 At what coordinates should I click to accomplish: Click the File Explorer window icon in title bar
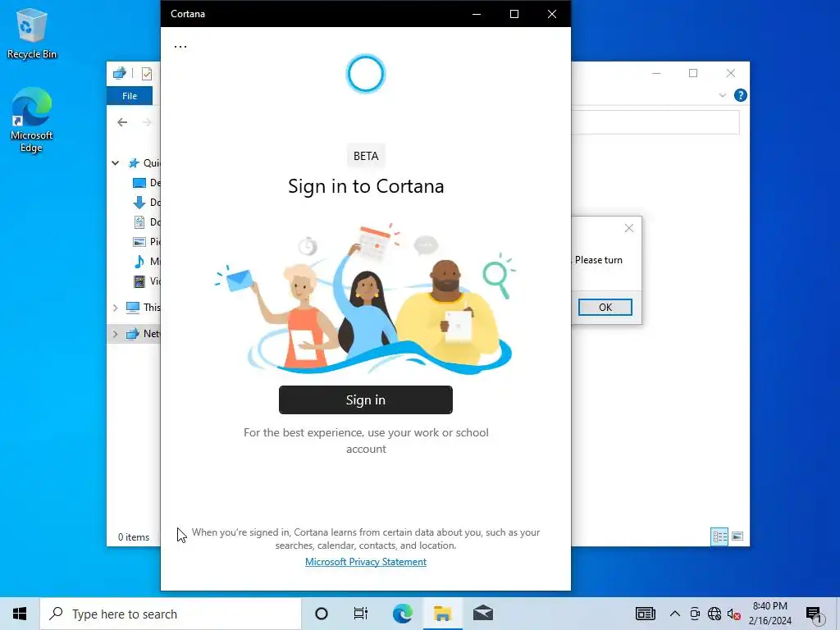coord(120,73)
